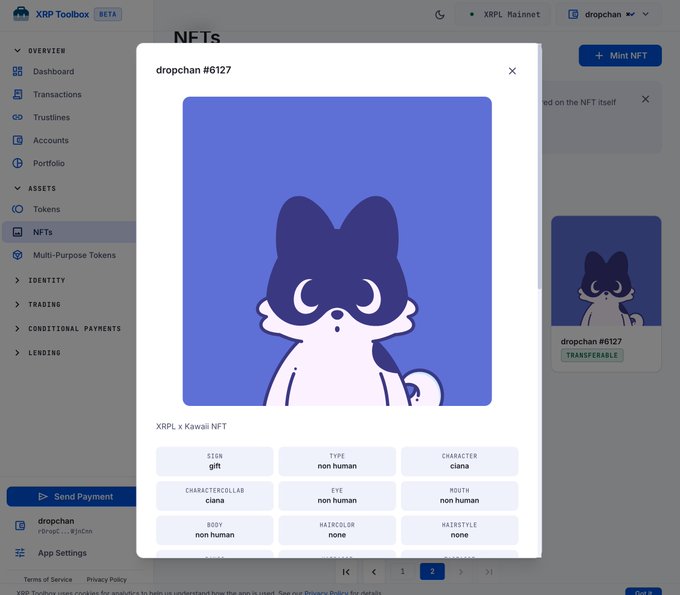The width and height of the screenshot is (680, 595).
Task: Open the XRPL Mainnet network selector
Action: [504, 14]
